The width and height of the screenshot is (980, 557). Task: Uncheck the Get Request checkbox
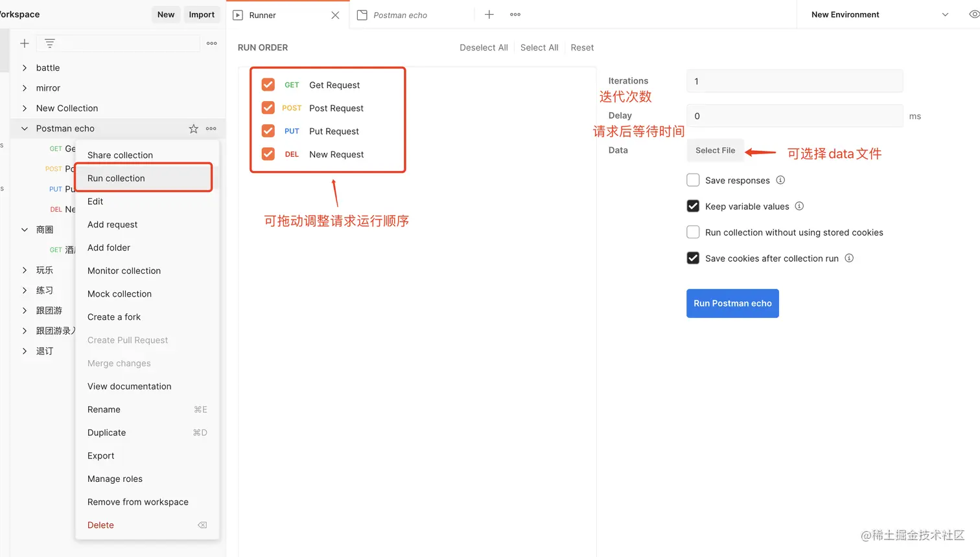[x=268, y=85]
